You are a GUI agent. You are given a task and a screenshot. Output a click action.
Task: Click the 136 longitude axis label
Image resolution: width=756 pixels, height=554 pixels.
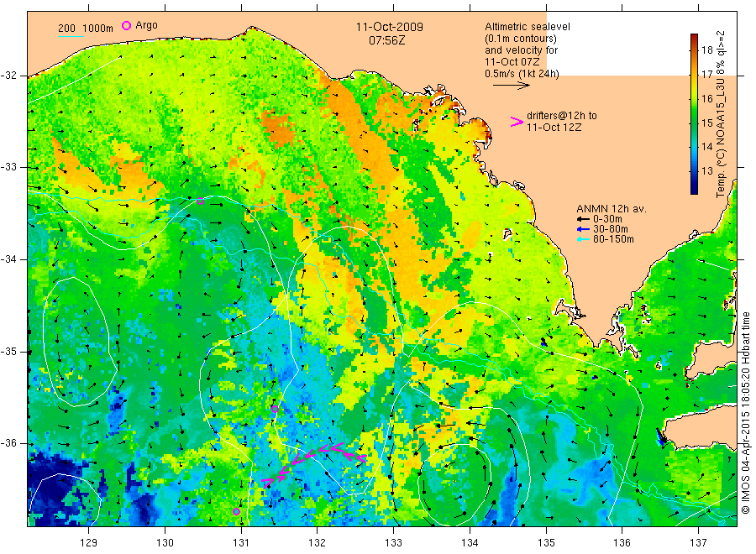point(622,543)
